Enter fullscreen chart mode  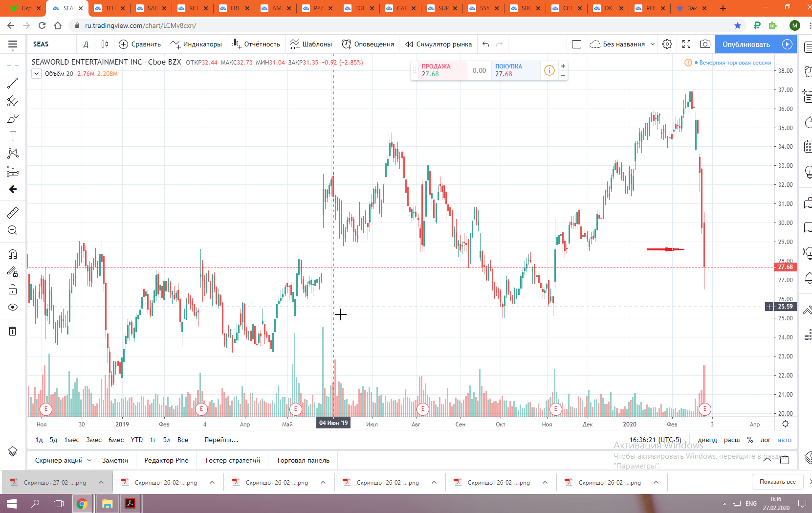click(686, 44)
